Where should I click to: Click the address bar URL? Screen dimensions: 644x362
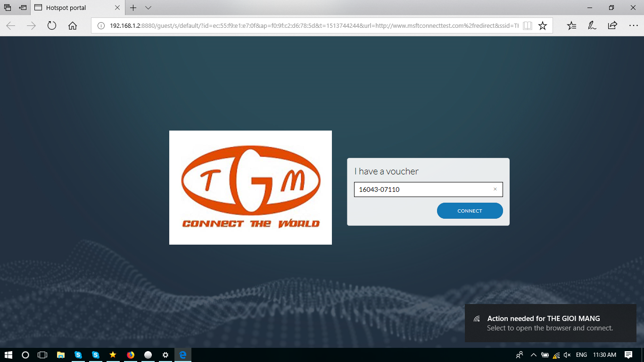[x=314, y=25]
